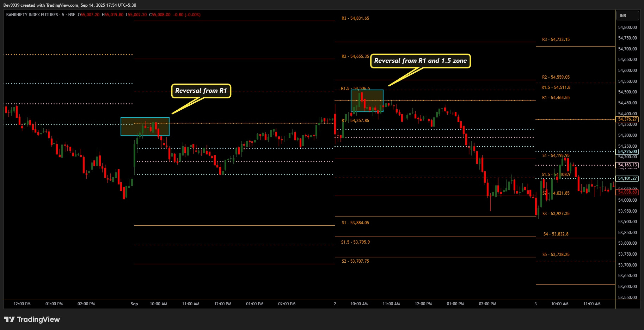The width and height of the screenshot is (644, 330).
Task: Click the 53,900.00 price axis label
Action: [x=627, y=222]
